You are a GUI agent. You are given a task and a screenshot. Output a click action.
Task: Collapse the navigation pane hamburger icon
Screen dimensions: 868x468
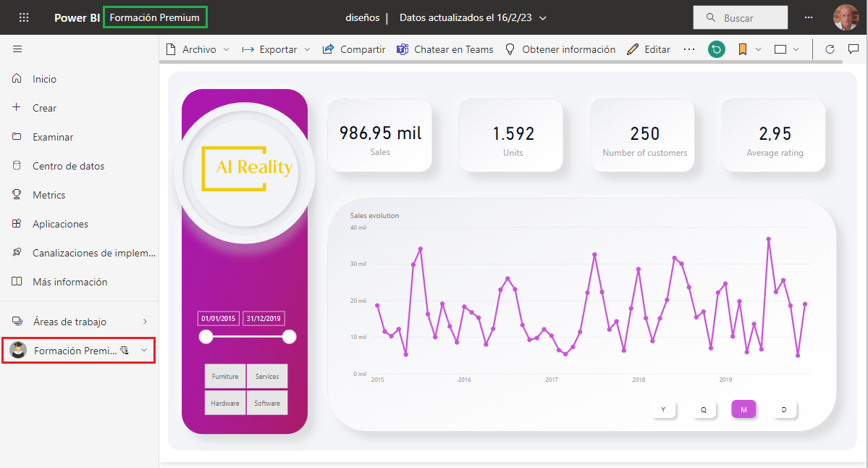point(17,49)
